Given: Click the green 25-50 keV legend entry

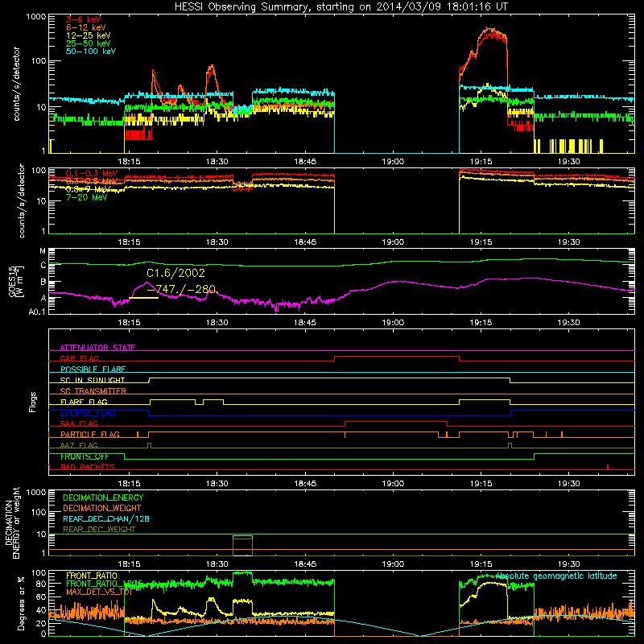Looking at the screenshot, I should pyautogui.click(x=88, y=43).
